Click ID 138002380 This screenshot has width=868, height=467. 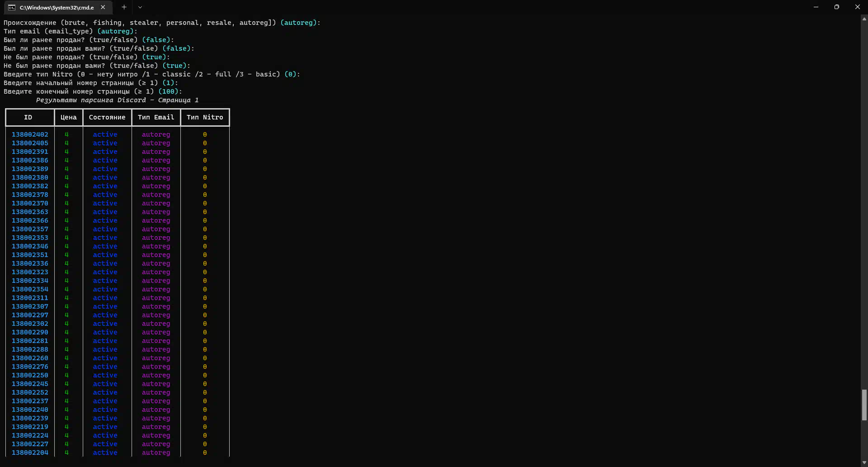[30, 177]
